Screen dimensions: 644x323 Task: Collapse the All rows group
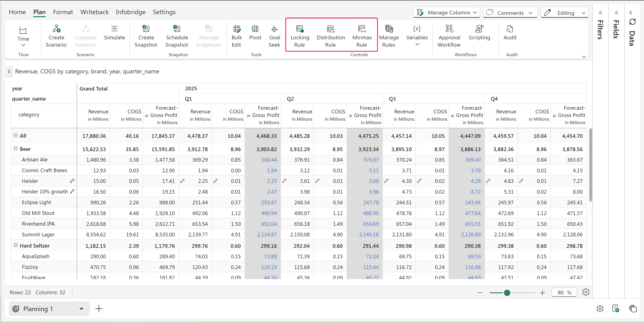coord(16,135)
